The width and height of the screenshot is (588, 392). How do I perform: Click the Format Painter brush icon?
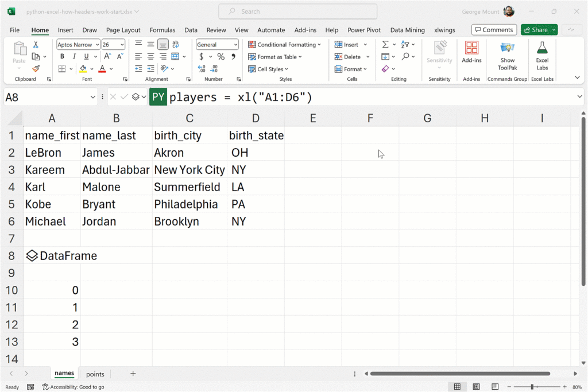coord(36,69)
